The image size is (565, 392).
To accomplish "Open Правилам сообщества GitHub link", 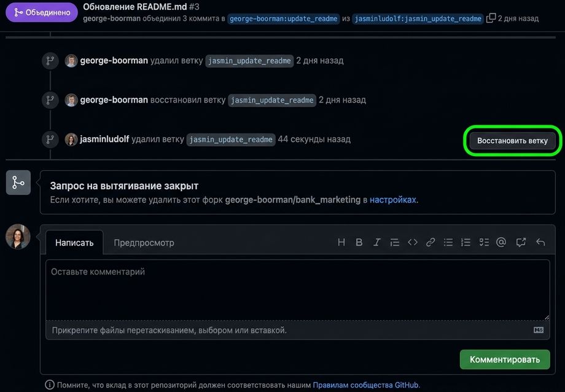I will pyautogui.click(x=366, y=385).
